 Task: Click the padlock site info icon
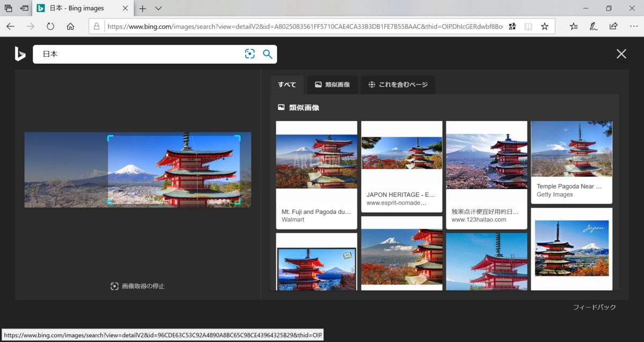97,26
